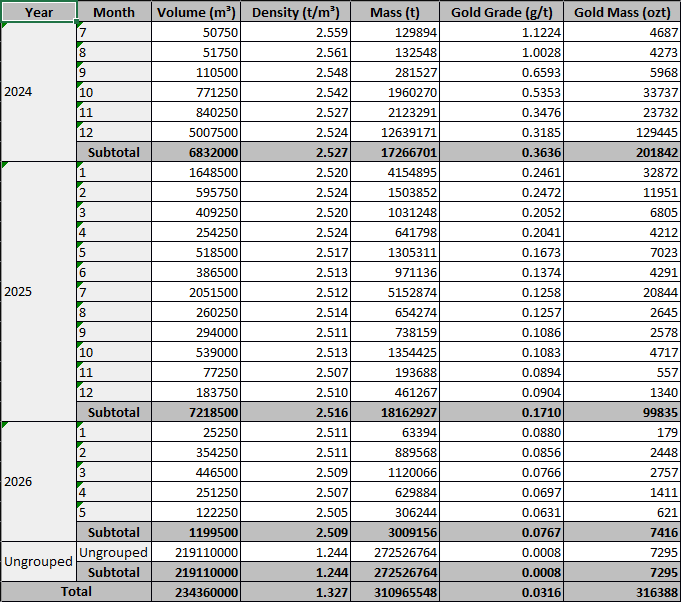Screen dimensions: 681x602
Task: Select the merged 2026 year cell
Action: (x=39, y=482)
